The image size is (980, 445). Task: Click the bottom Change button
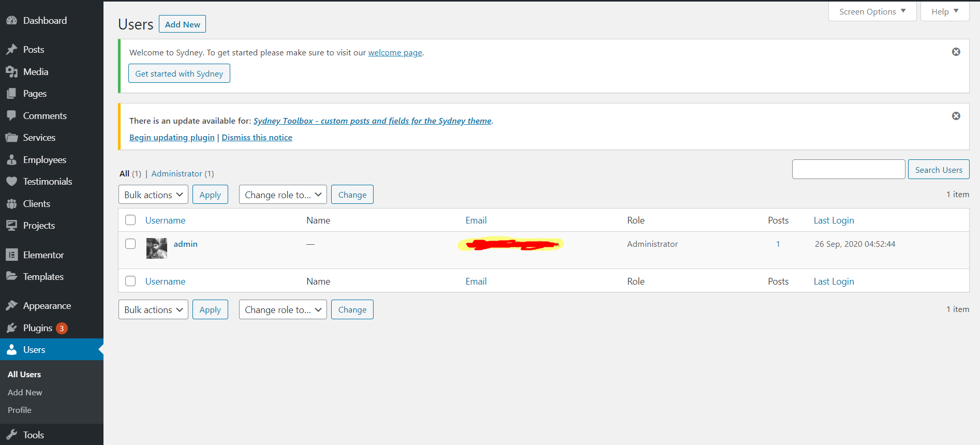352,309
